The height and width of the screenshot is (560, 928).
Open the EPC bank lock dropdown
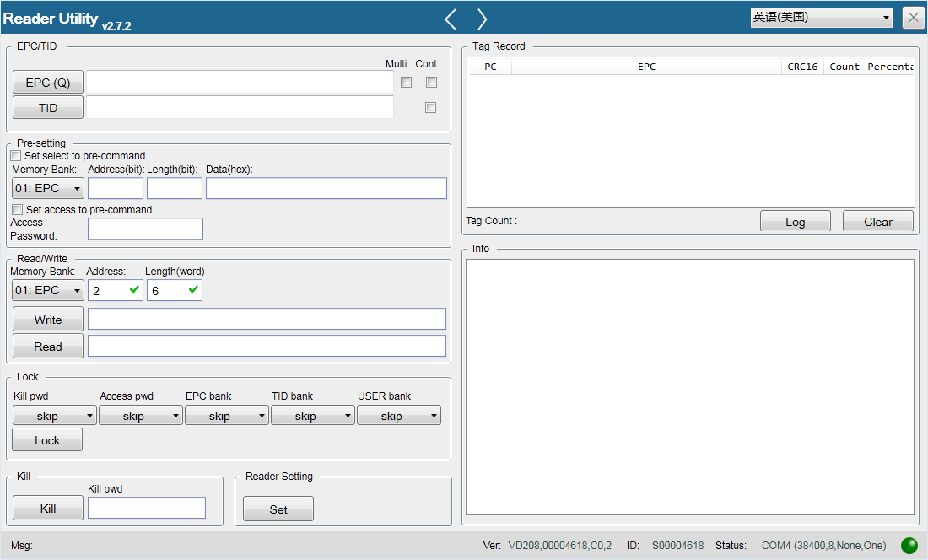pyautogui.click(x=227, y=416)
